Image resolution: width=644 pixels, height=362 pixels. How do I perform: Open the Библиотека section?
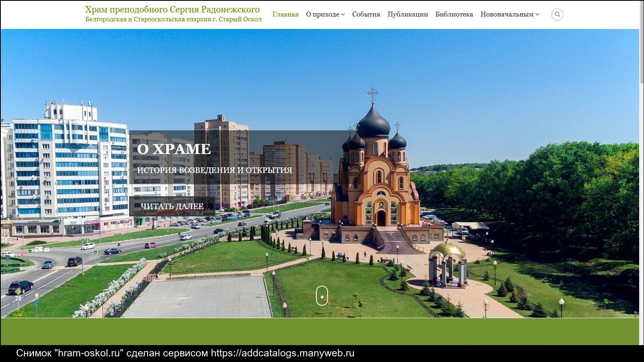454,14
